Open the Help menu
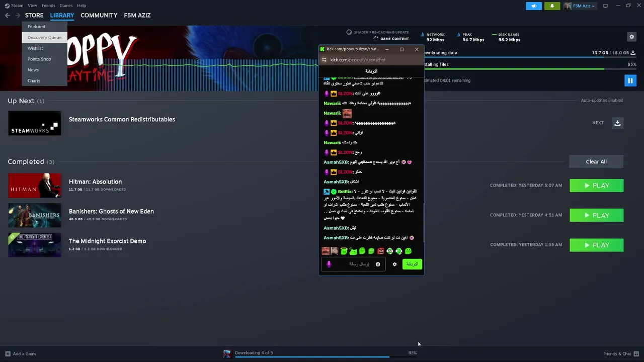644x362 pixels. pos(82,6)
